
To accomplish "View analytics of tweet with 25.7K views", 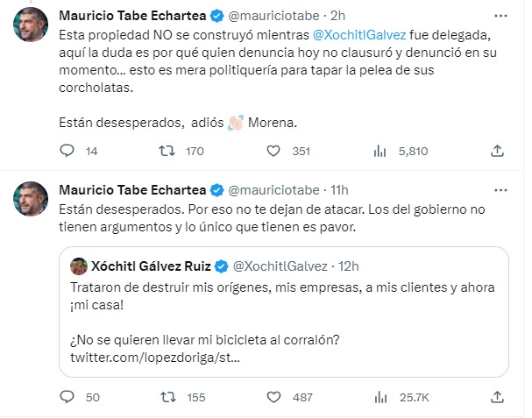I will tap(380, 397).
